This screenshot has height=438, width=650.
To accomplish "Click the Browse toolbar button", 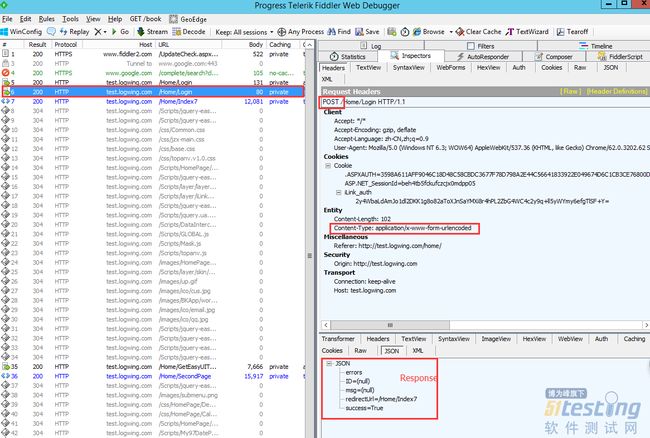I will click(x=429, y=31).
